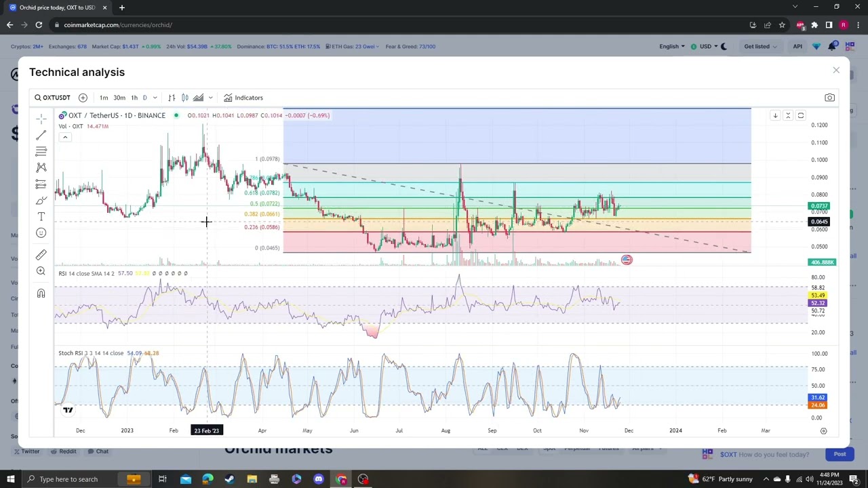Expand the chart style dropdown
The image size is (868, 488).
tap(210, 98)
